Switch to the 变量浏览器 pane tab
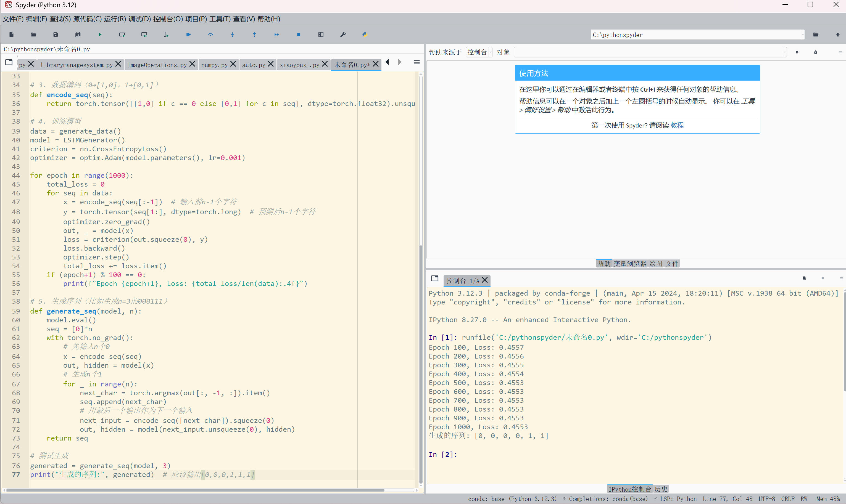 (629, 264)
